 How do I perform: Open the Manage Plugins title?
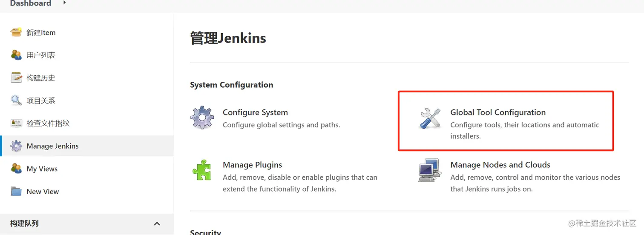(x=252, y=165)
